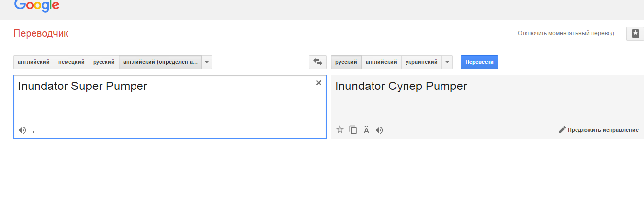Viewport: 644px width, 205px height.
Task: Listen to the source text pronunciation
Action: tap(22, 130)
